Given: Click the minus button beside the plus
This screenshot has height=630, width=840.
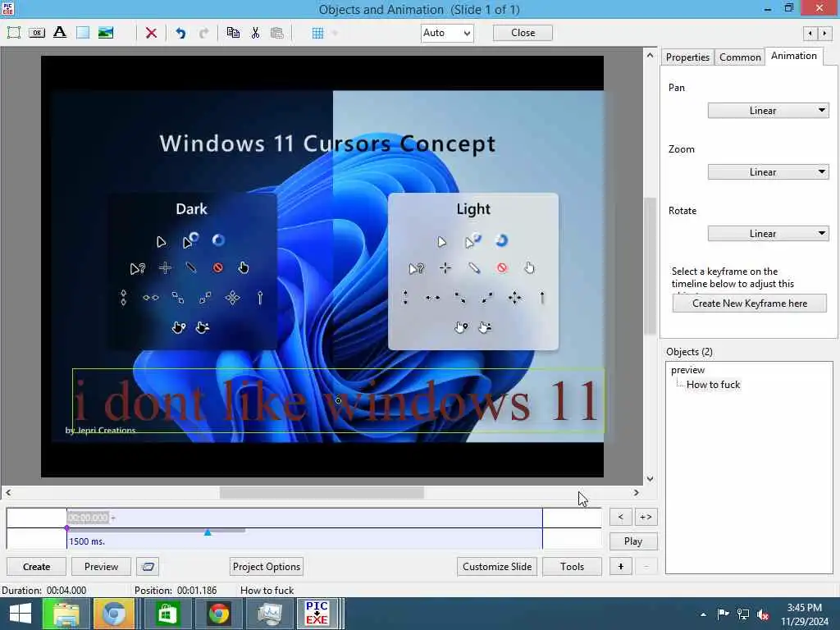Looking at the screenshot, I should [x=646, y=567].
